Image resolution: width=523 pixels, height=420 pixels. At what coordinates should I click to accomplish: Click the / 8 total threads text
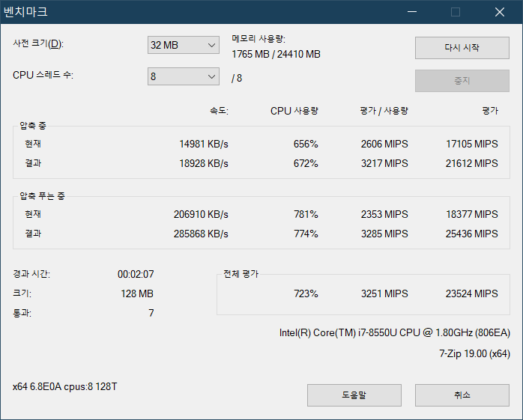237,78
